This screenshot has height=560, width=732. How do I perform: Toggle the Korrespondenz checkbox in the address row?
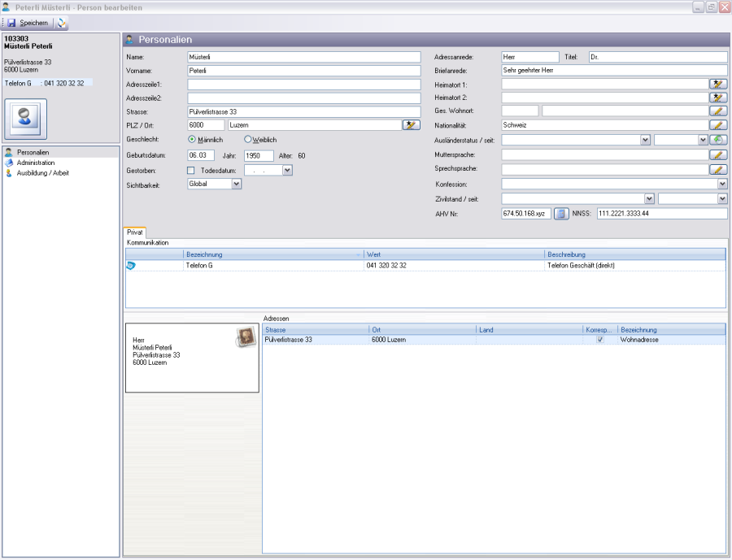pyautogui.click(x=600, y=340)
